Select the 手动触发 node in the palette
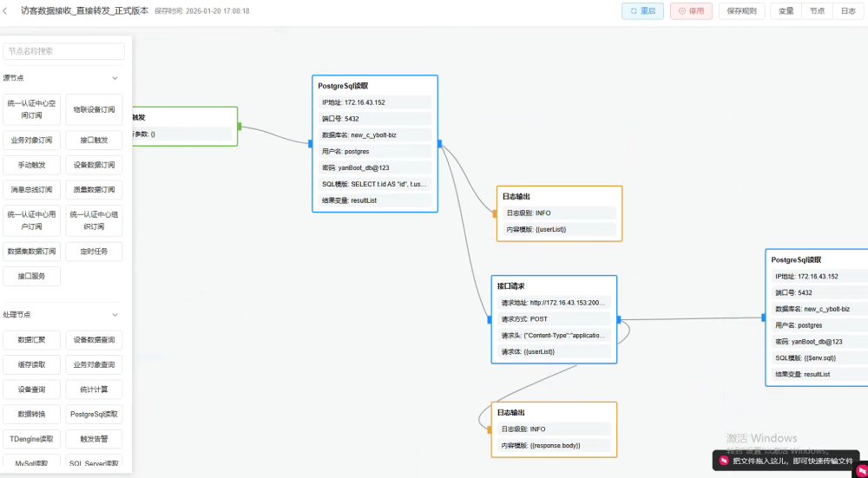Screen dimensions: 868x478 click(32, 165)
